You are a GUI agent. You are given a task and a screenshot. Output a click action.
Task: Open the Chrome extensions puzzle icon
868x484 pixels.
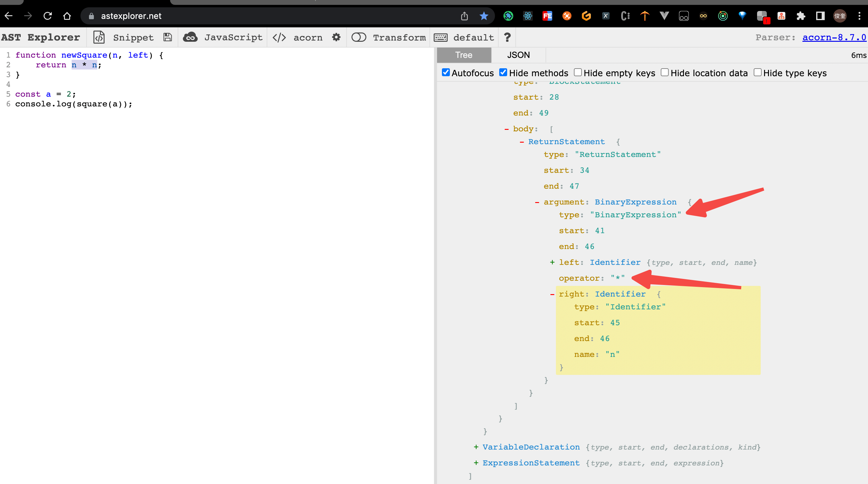tap(801, 16)
